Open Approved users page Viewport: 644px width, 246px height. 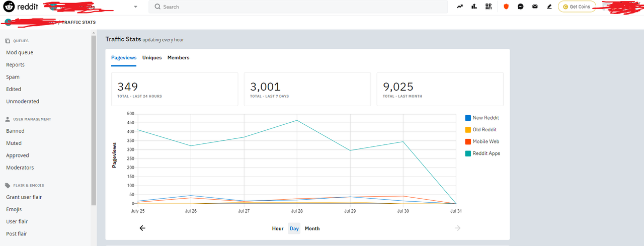point(18,155)
